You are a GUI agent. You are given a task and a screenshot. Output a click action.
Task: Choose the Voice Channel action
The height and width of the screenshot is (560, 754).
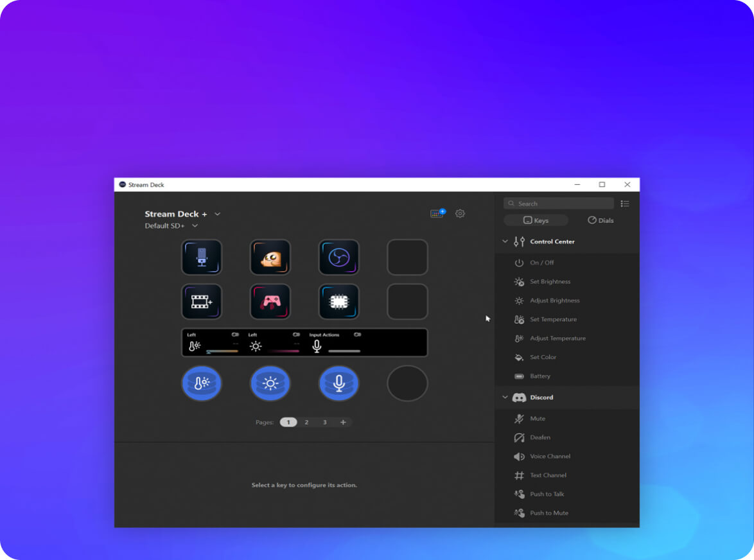click(567, 456)
